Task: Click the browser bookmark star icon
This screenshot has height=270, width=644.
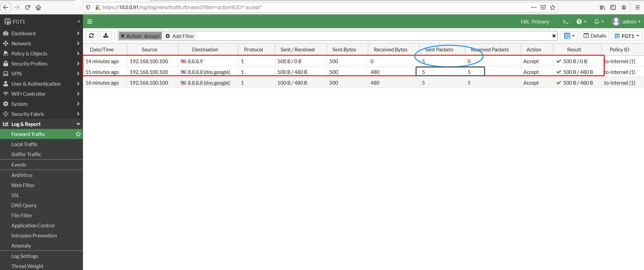Action: (x=553, y=7)
